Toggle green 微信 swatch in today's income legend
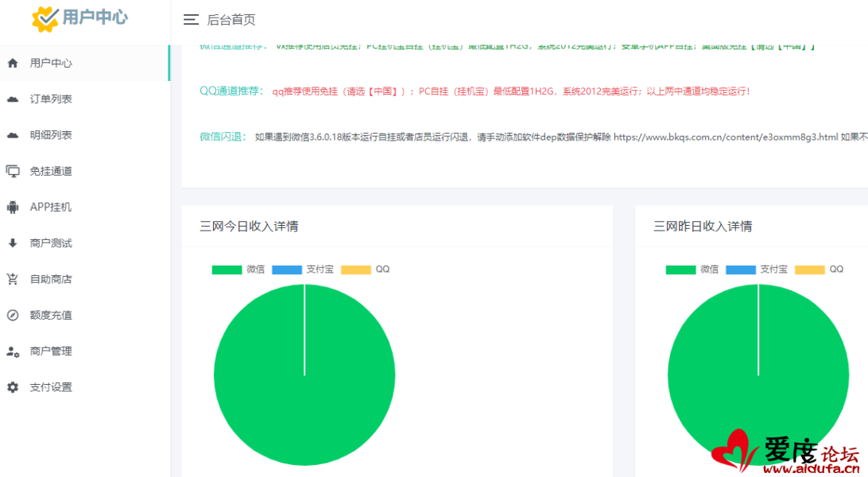The image size is (868, 477). pos(227,270)
